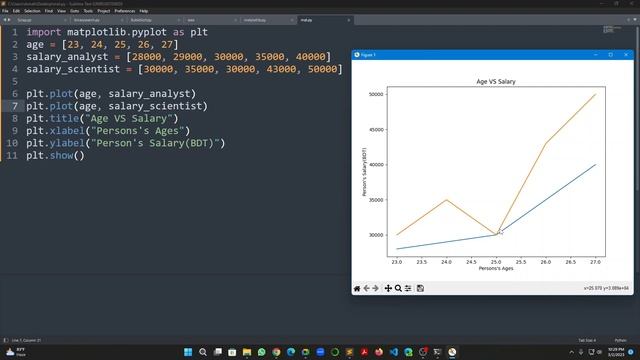Open the Project menu

pos(104,11)
